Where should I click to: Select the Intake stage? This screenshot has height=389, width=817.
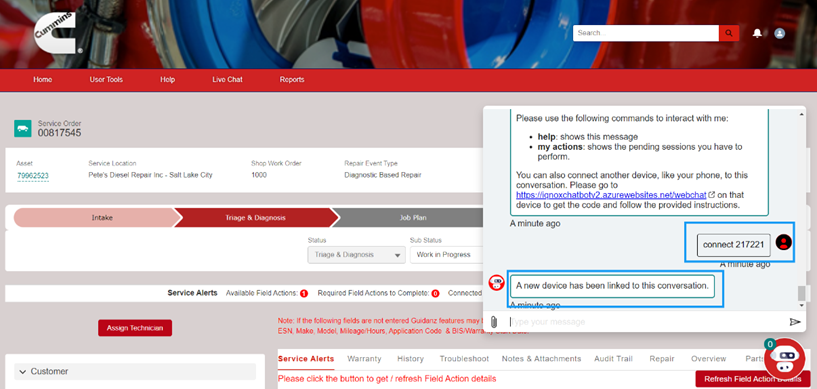point(96,218)
